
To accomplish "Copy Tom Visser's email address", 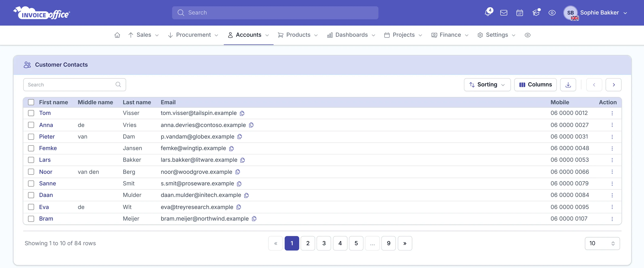I will (242, 113).
